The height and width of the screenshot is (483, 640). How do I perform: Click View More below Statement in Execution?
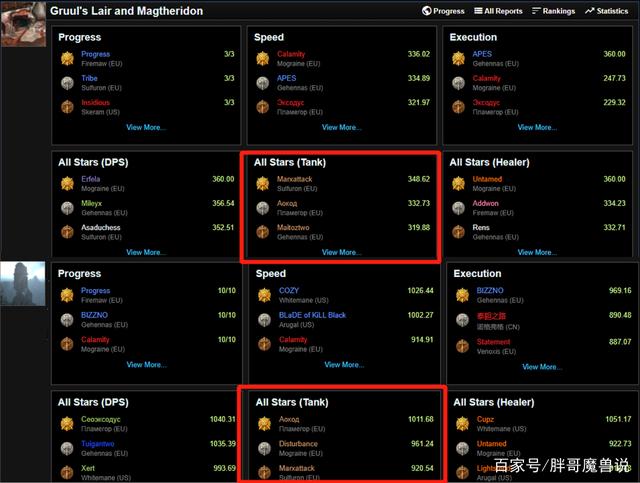(542, 366)
